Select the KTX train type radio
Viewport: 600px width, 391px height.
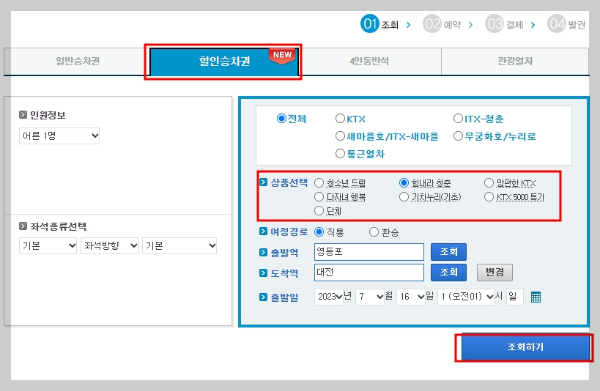(340, 118)
